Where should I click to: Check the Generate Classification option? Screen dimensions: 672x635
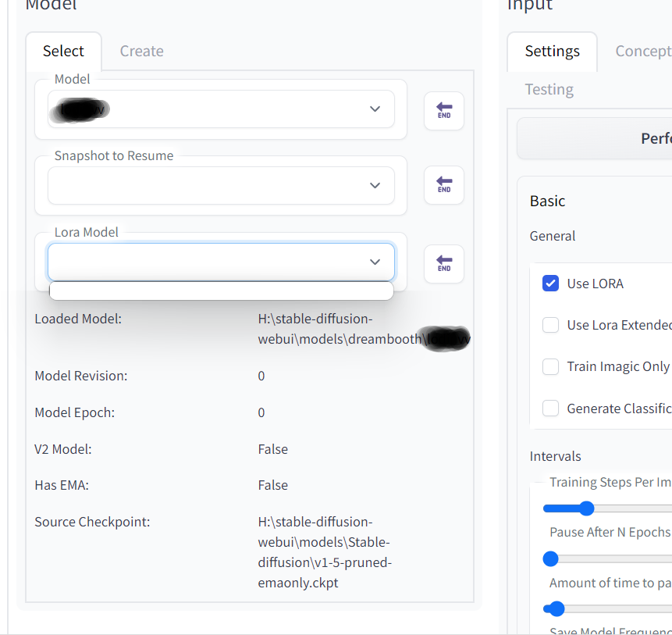[x=551, y=408]
